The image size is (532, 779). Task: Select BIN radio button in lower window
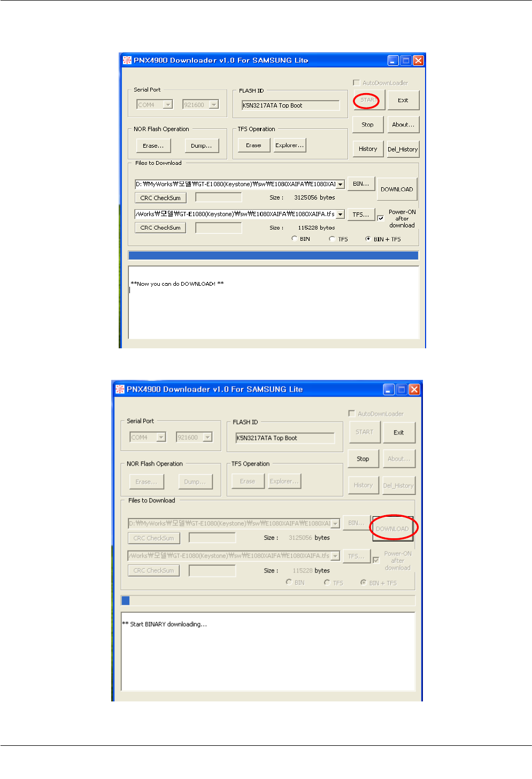tap(289, 582)
